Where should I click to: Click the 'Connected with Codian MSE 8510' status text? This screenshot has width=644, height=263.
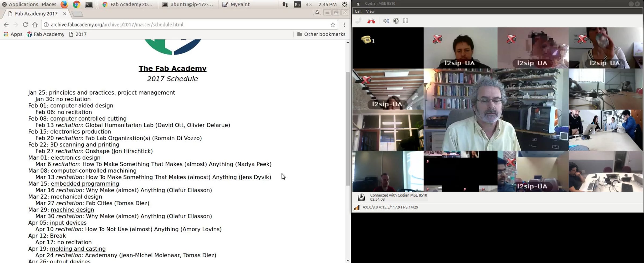[398, 195]
